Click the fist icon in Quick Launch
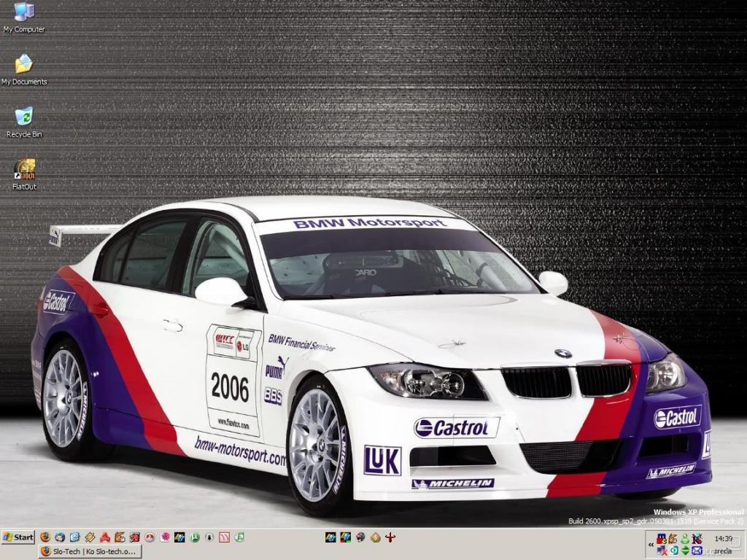 [x=120, y=537]
